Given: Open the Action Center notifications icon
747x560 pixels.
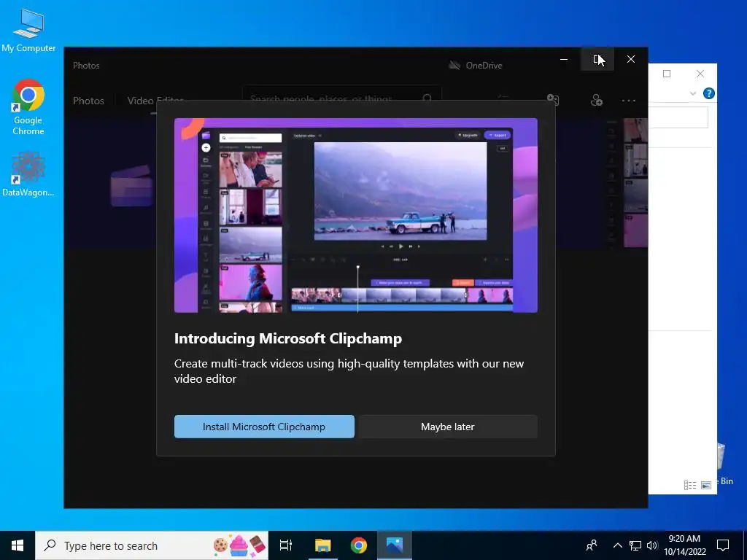Looking at the screenshot, I should pos(723,545).
